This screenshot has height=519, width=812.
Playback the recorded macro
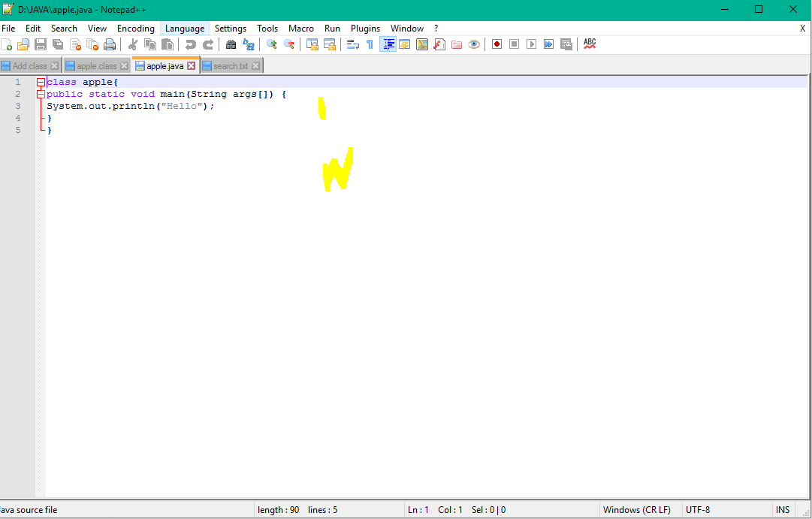pos(531,44)
